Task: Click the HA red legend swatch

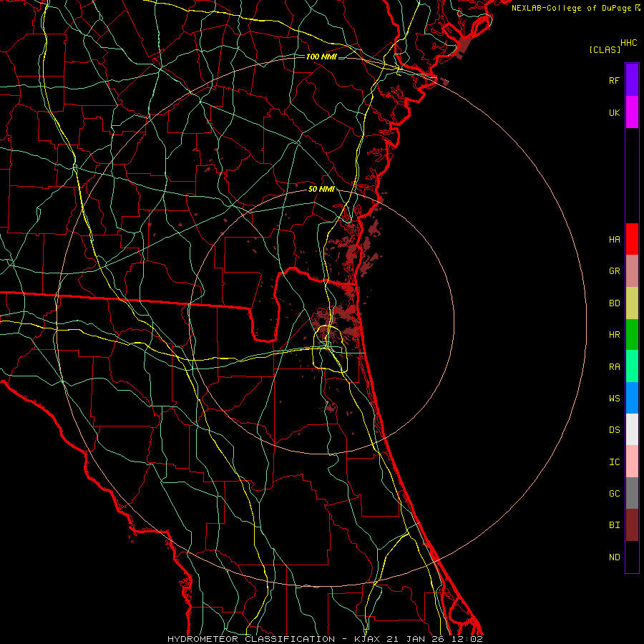Action: 632,239
